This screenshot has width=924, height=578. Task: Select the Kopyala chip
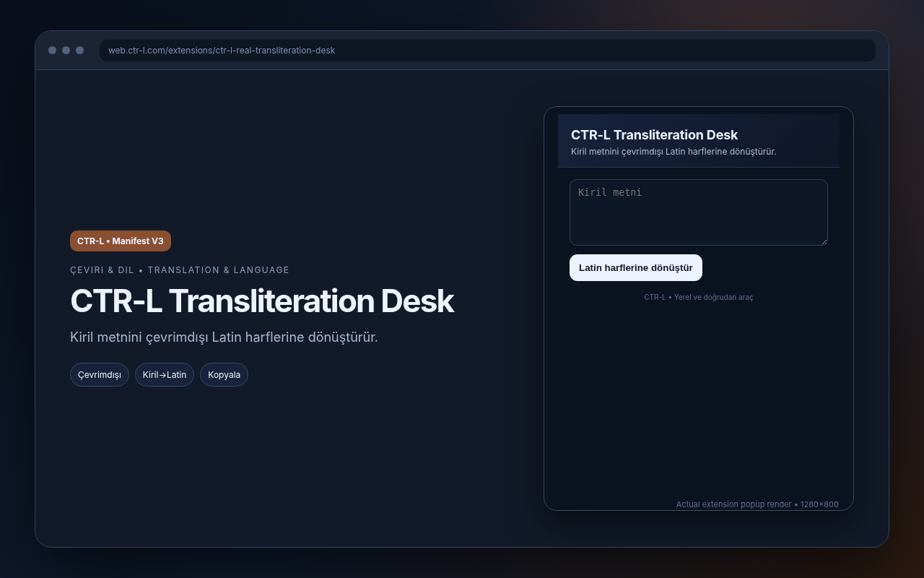pyautogui.click(x=224, y=374)
